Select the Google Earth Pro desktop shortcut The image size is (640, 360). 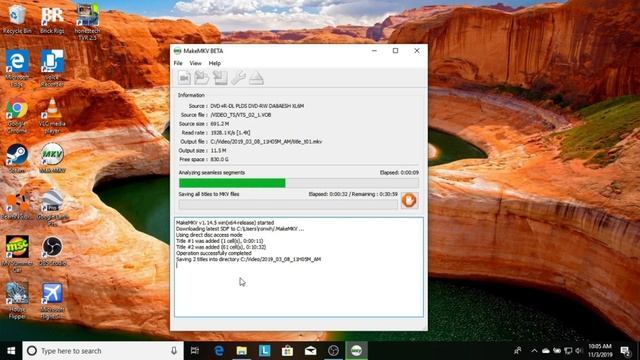[x=52, y=207]
